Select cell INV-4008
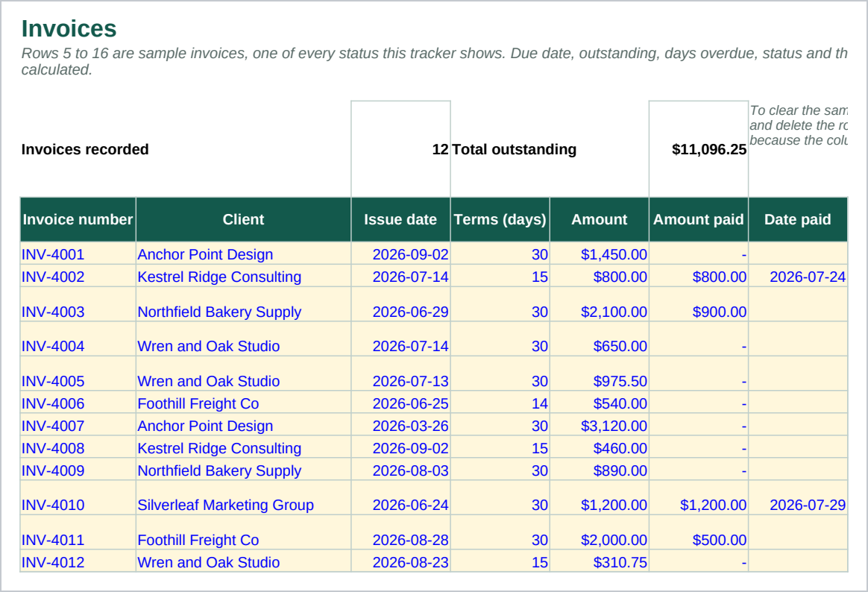The height and width of the screenshot is (592, 868). [78, 447]
